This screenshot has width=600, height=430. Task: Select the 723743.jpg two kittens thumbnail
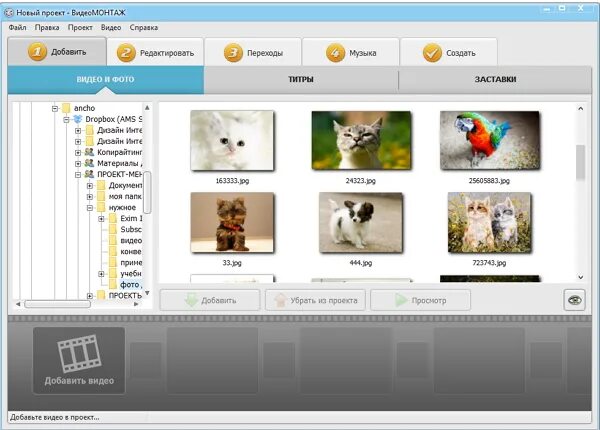click(489, 223)
